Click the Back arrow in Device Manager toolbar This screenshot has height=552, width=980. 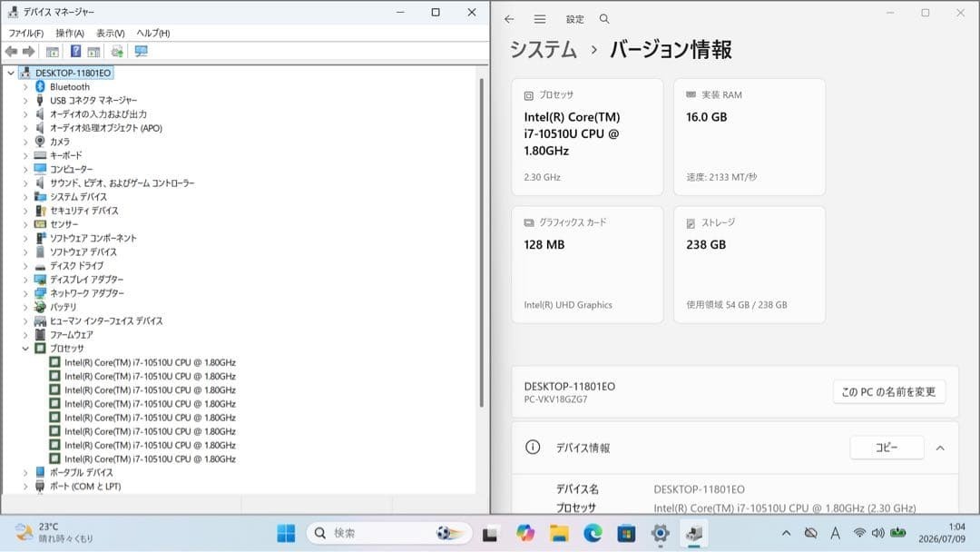(11, 51)
